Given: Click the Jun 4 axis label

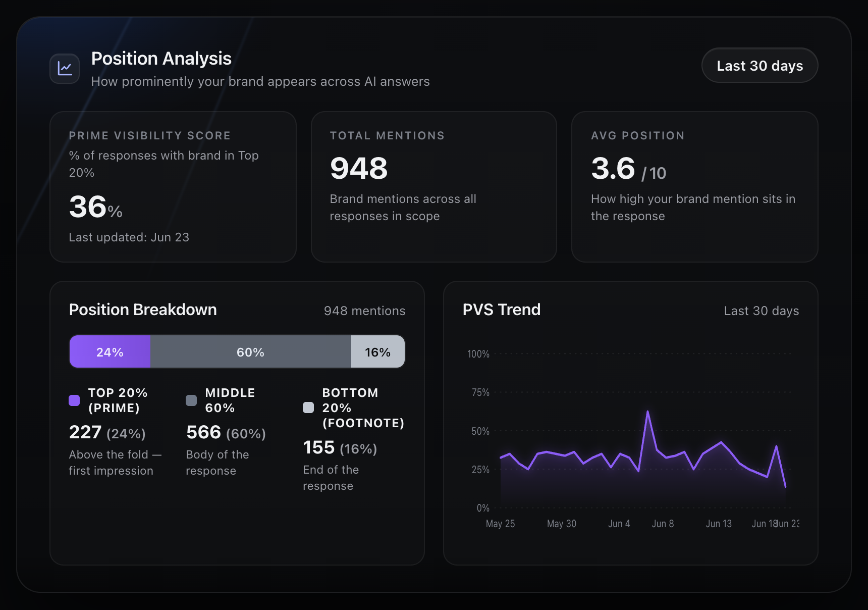Looking at the screenshot, I should click(x=619, y=524).
